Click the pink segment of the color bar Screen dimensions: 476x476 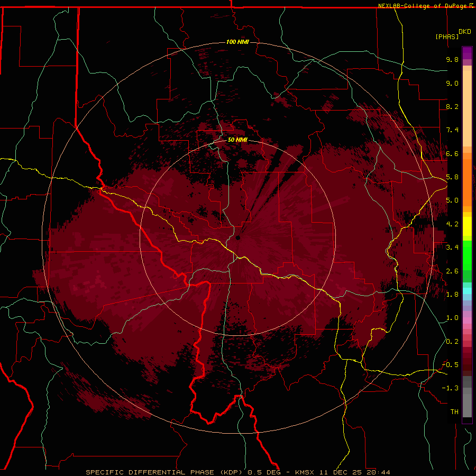tap(467, 321)
